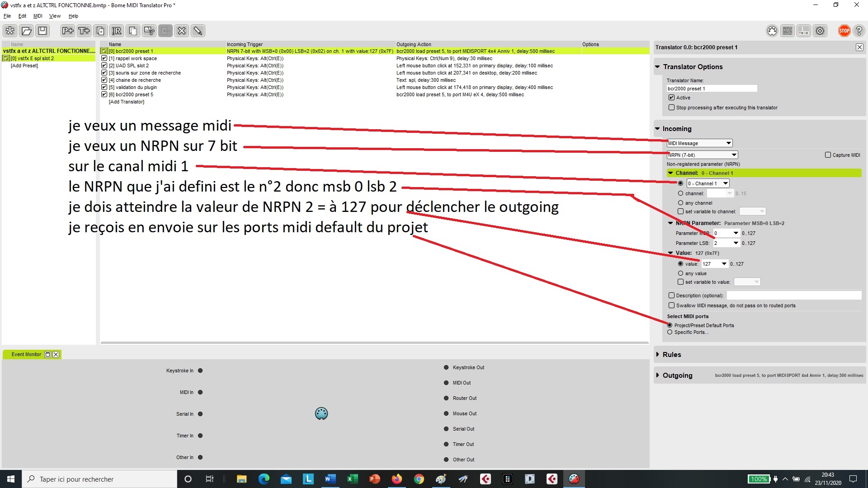
Task: Enable the Capture MIDI checkbox
Action: coord(828,155)
